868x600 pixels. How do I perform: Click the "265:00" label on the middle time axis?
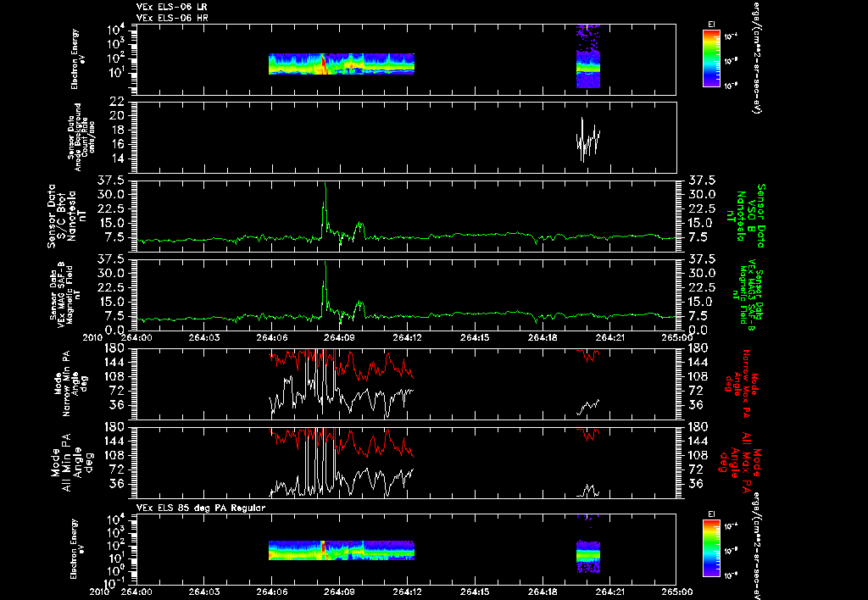[x=676, y=337]
